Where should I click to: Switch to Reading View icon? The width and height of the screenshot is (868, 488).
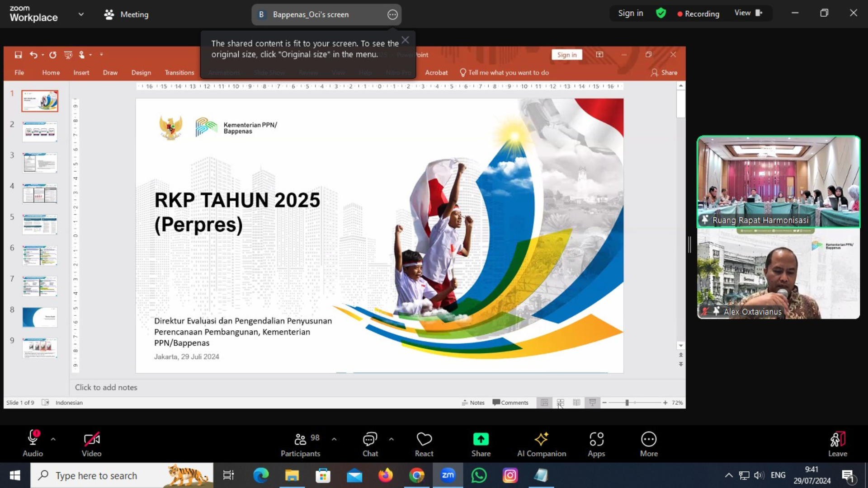coord(576,403)
